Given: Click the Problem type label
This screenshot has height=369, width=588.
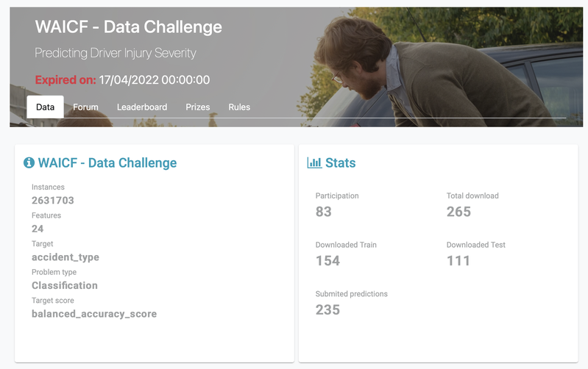Looking at the screenshot, I should pyautogui.click(x=54, y=273).
